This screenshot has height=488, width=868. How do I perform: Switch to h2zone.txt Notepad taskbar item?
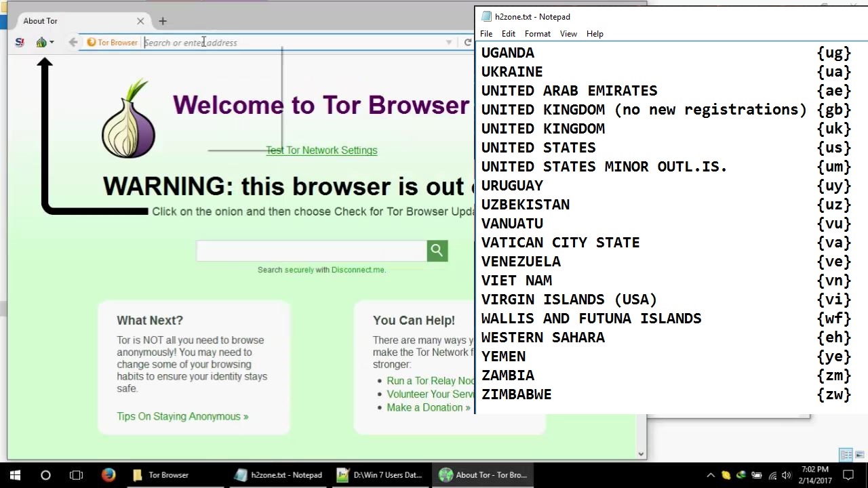pos(278,475)
